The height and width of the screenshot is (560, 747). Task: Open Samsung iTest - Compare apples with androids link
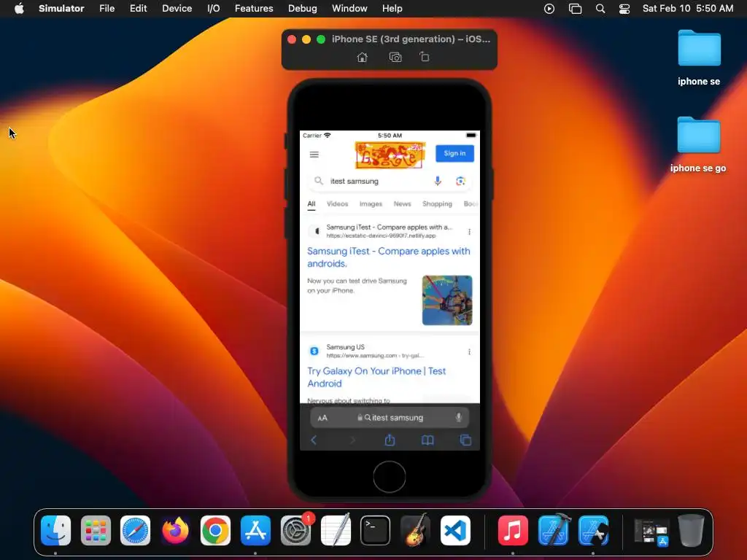point(388,257)
